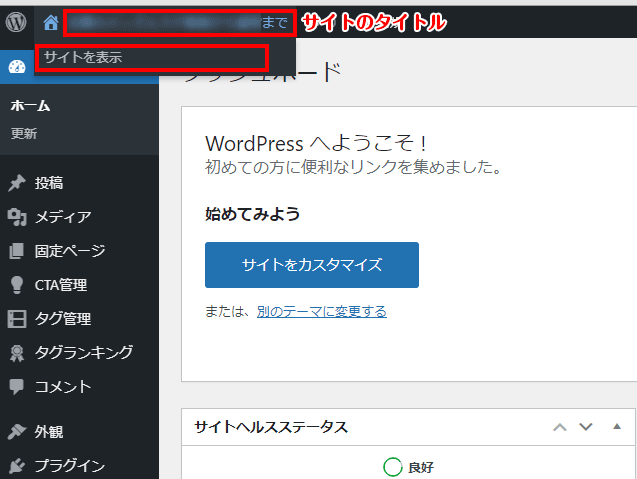This screenshot has width=637, height=479.
Task: Click the green circle health status indicator
Action: point(392,467)
